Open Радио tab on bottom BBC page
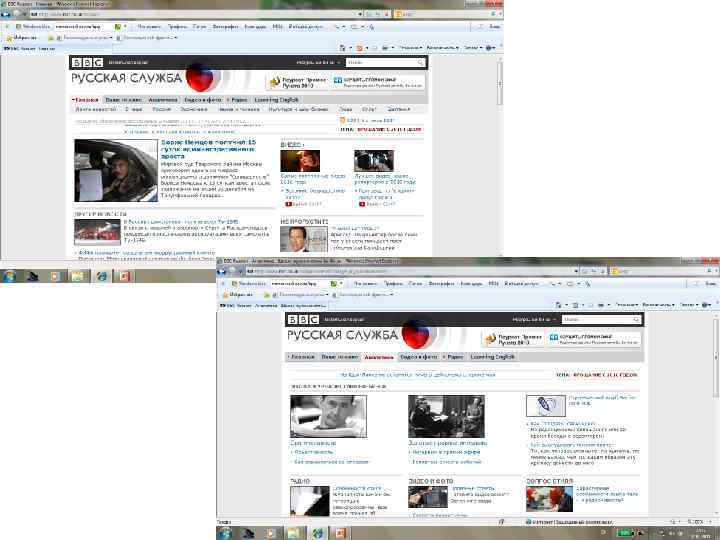The image size is (720, 540). (x=453, y=357)
